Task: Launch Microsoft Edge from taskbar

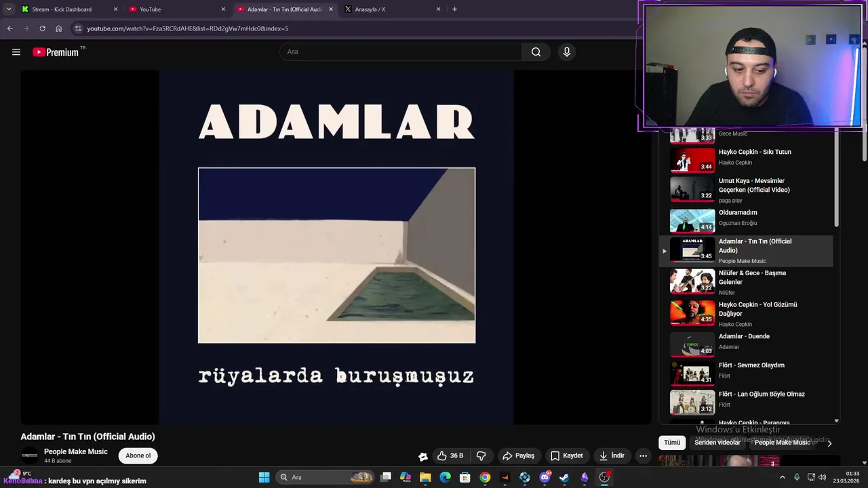Action: click(445, 477)
